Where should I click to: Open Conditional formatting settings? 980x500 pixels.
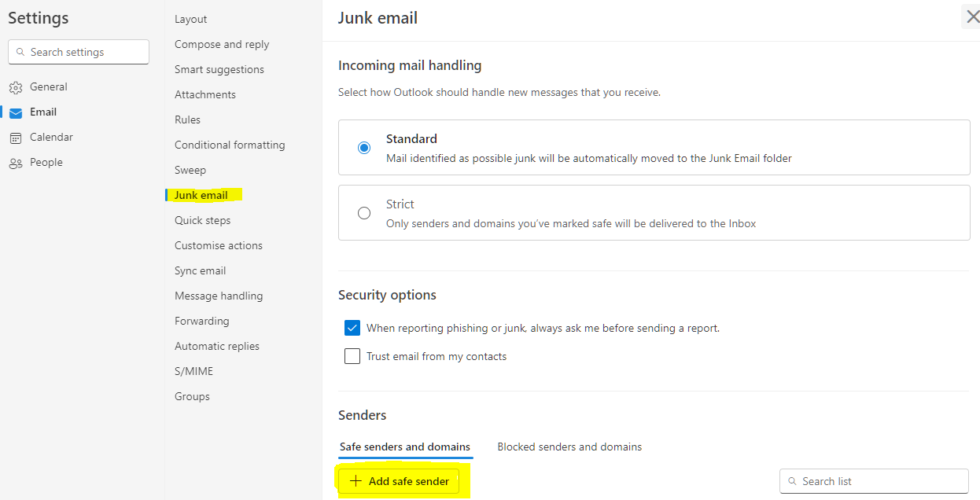(230, 145)
